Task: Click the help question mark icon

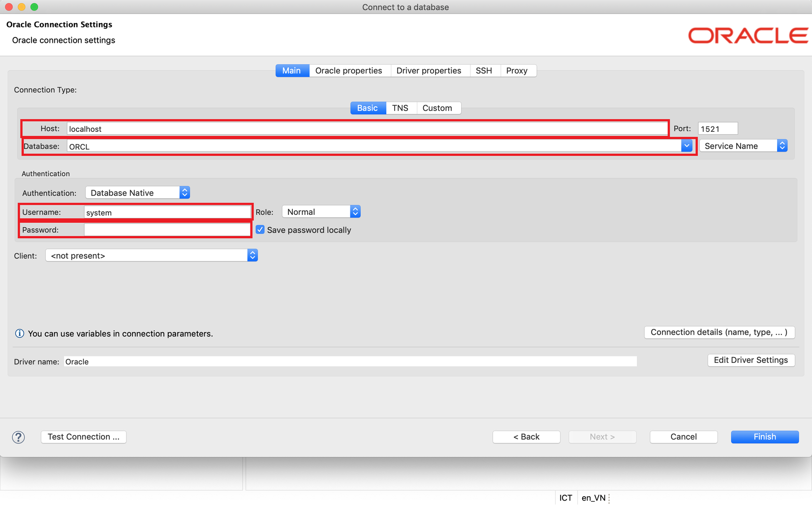Action: click(x=18, y=437)
